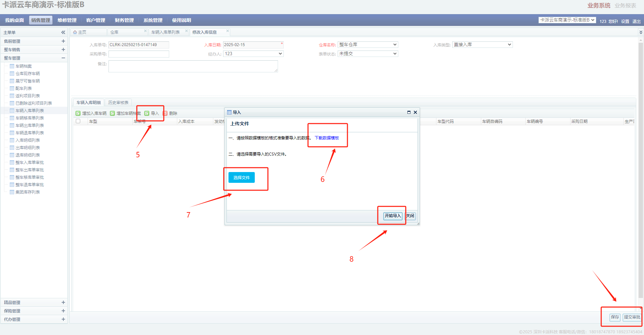The image size is (644, 335).
Task: Click the 增加入库车辆 toolbar icon
Action: point(78,113)
